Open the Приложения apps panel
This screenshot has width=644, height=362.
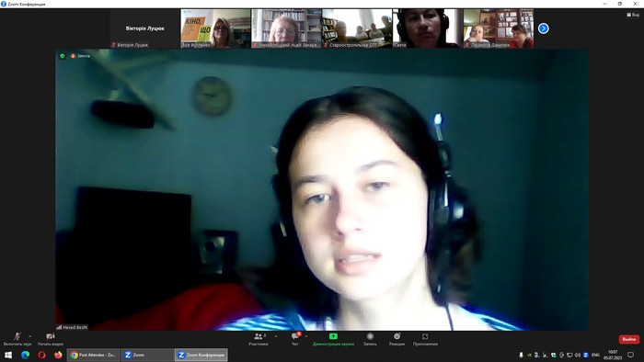425,339
